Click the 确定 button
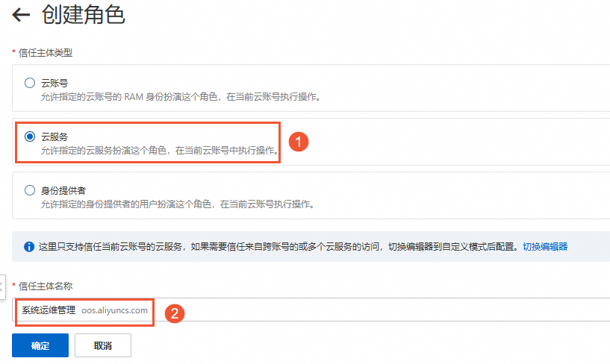This screenshot has height=364, width=610. click(x=40, y=345)
